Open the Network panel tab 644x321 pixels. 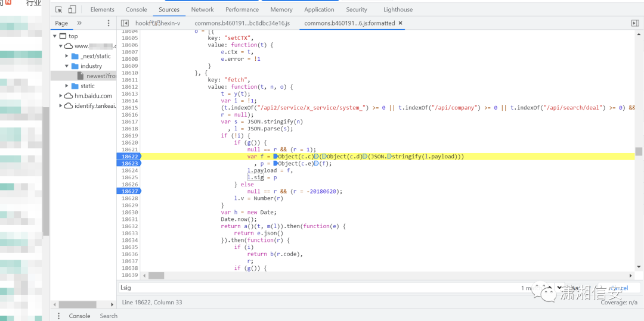pyautogui.click(x=202, y=10)
